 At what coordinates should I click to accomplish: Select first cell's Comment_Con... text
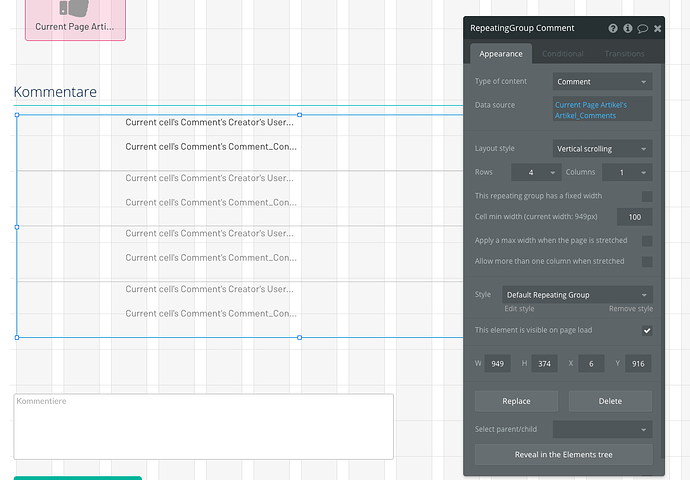(211, 147)
